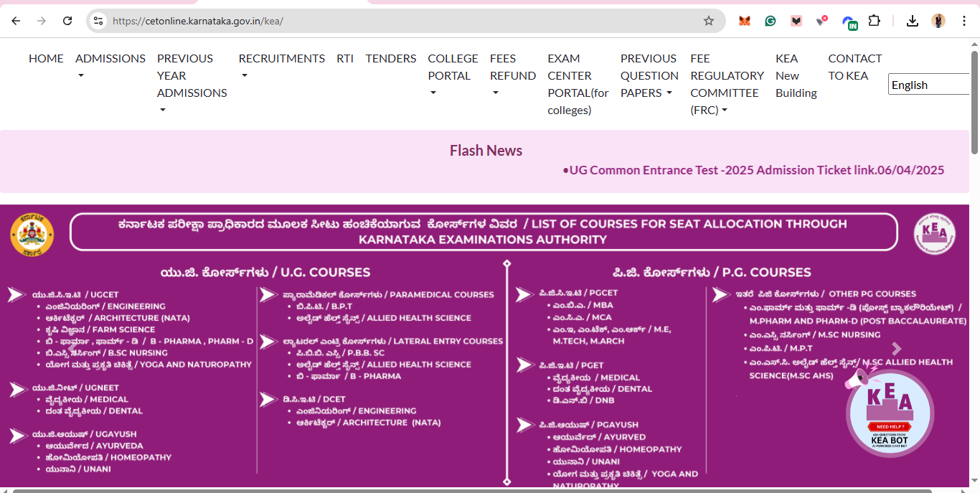Open the Grammarly extension icon
The height and width of the screenshot is (493, 980).
771,21
